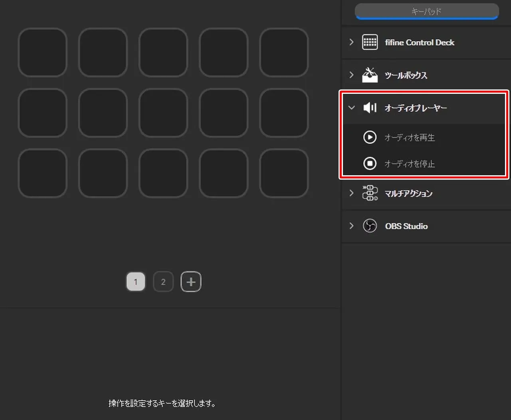Click the fifine Control Deck keypad icon
This screenshot has height=420, width=511.
pos(370,42)
